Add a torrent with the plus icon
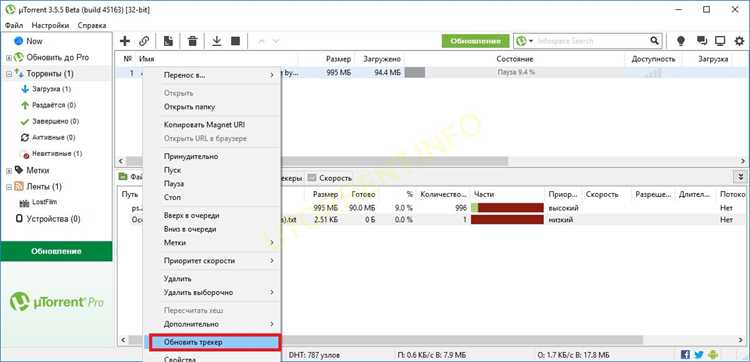The height and width of the screenshot is (362, 750). click(124, 41)
